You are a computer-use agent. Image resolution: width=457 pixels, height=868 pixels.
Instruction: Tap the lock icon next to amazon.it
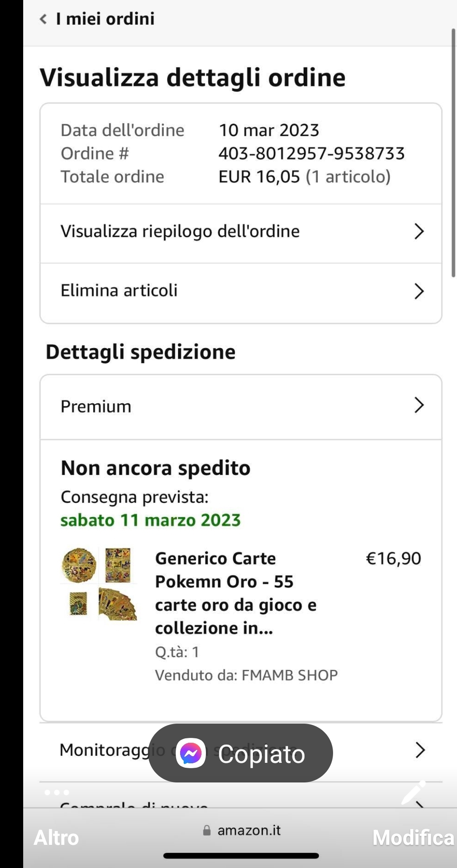pyautogui.click(x=206, y=831)
